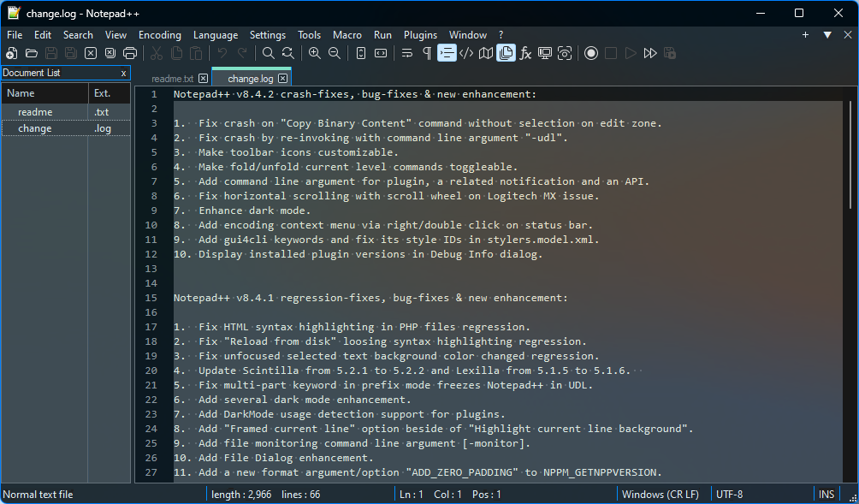
Task: Click the monitoring (tail) eye icon
Action: [565, 53]
